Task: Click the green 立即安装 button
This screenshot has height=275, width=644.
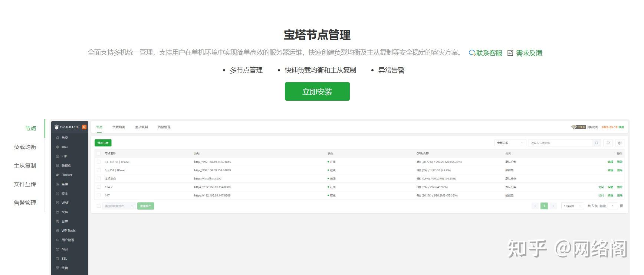Action: tap(317, 91)
